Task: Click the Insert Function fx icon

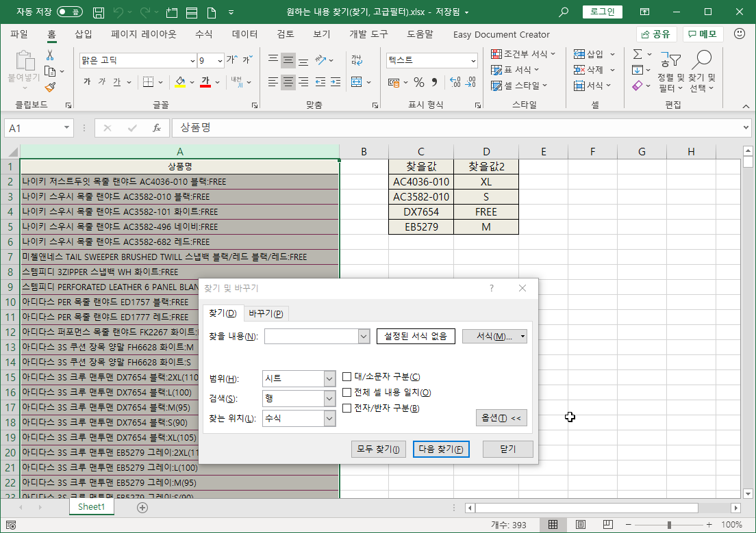Action: click(157, 128)
